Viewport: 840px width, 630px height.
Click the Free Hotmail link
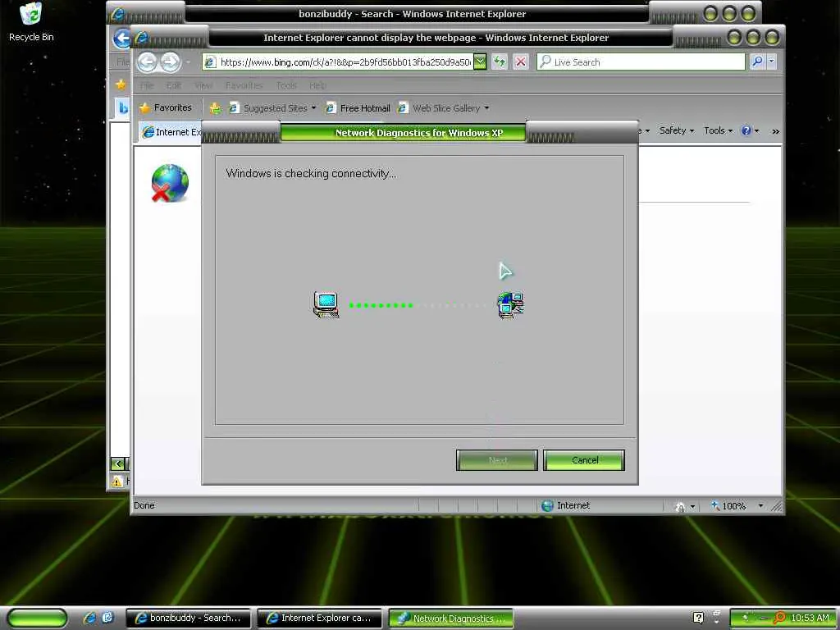click(x=358, y=108)
